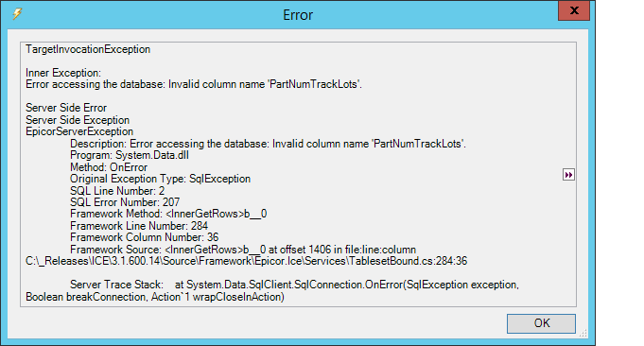Image resolution: width=644 pixels, height=346 pixels.
Task: Click the 'Method: OnError' line
Action: [x=109, y=167]
